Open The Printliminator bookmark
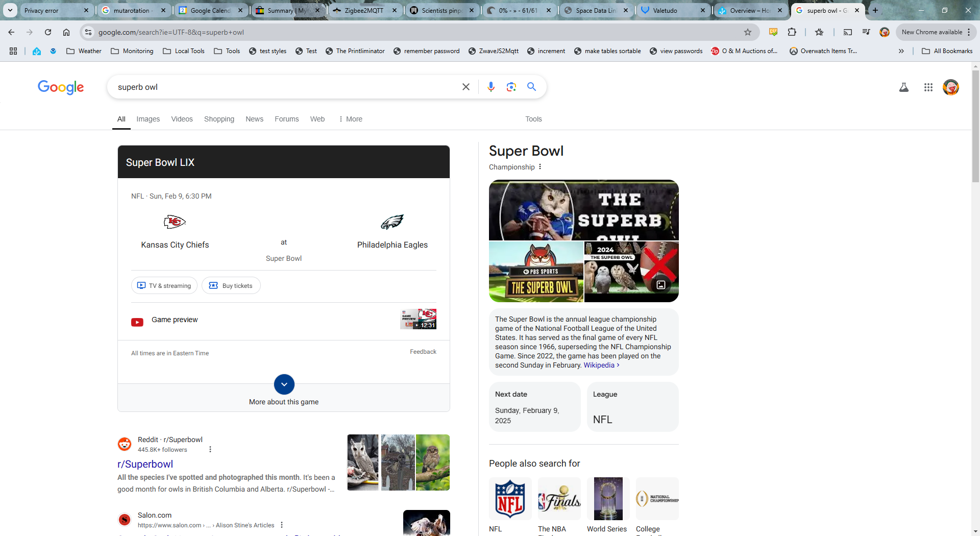The height and width of the screenshot is (536, 980). (x=355, y=51)
